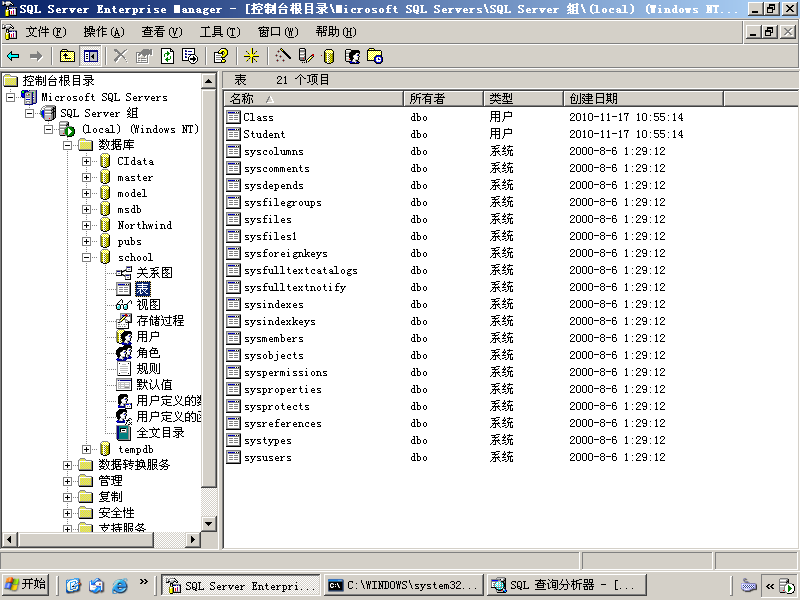Collapse the 数据库 folder node
This screenshot has height=600, width=800.
(67, 145)
